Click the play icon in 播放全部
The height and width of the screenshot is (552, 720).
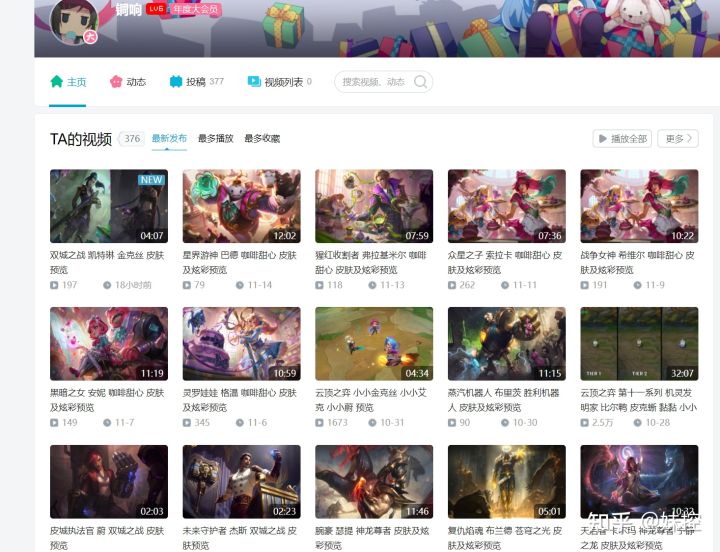[603, 138]
